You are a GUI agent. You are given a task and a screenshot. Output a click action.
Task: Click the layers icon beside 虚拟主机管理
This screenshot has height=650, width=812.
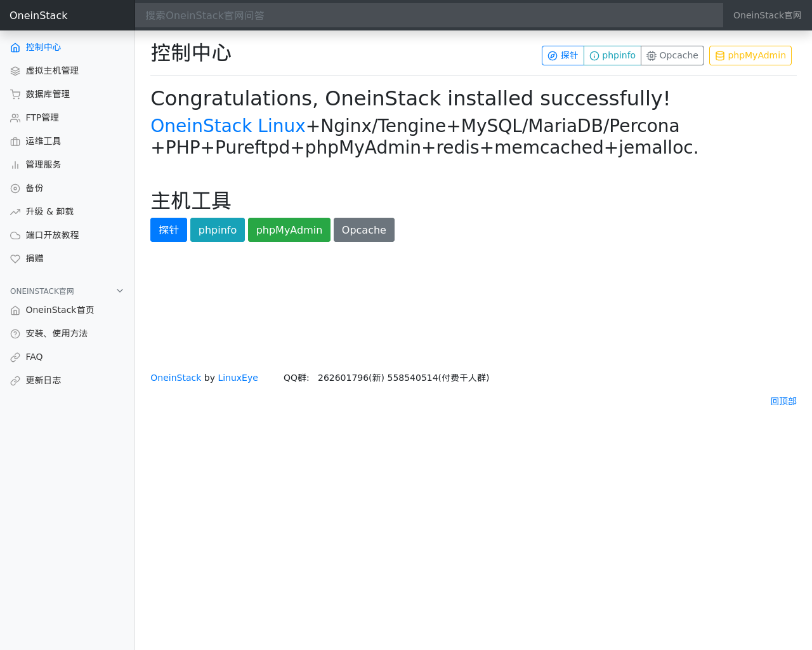point(15,71)
